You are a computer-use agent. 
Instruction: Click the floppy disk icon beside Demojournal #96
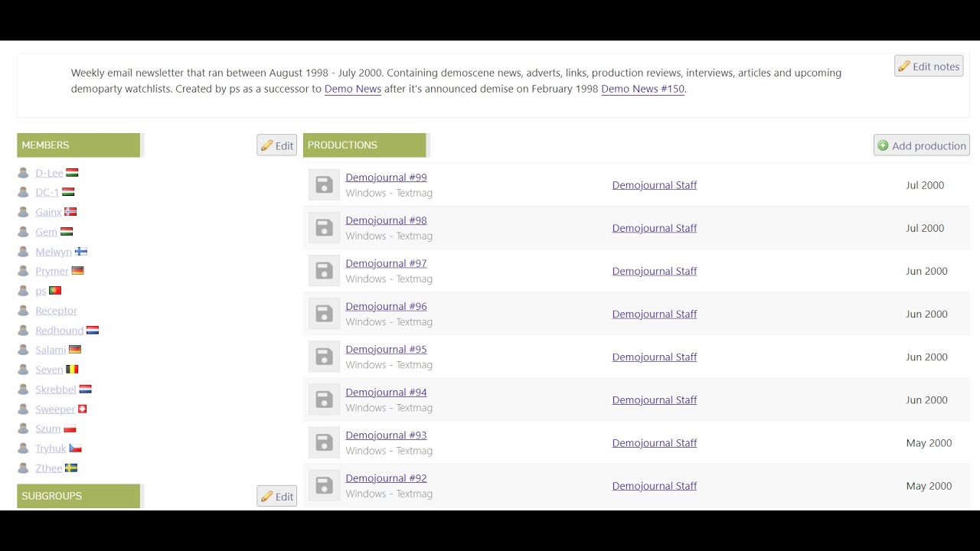tap(324, 314)
